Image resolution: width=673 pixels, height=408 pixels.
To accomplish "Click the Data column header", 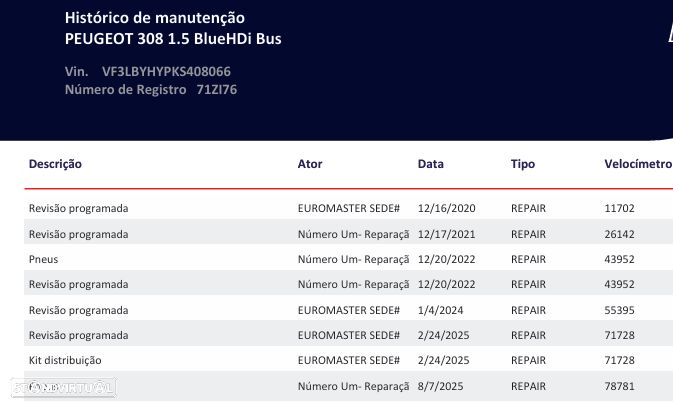I will 431,163.
